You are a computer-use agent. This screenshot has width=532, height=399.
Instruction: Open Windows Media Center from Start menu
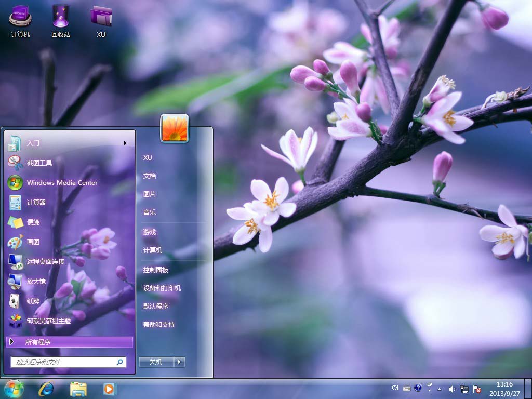pyautogui.click(x=62, y=183)
